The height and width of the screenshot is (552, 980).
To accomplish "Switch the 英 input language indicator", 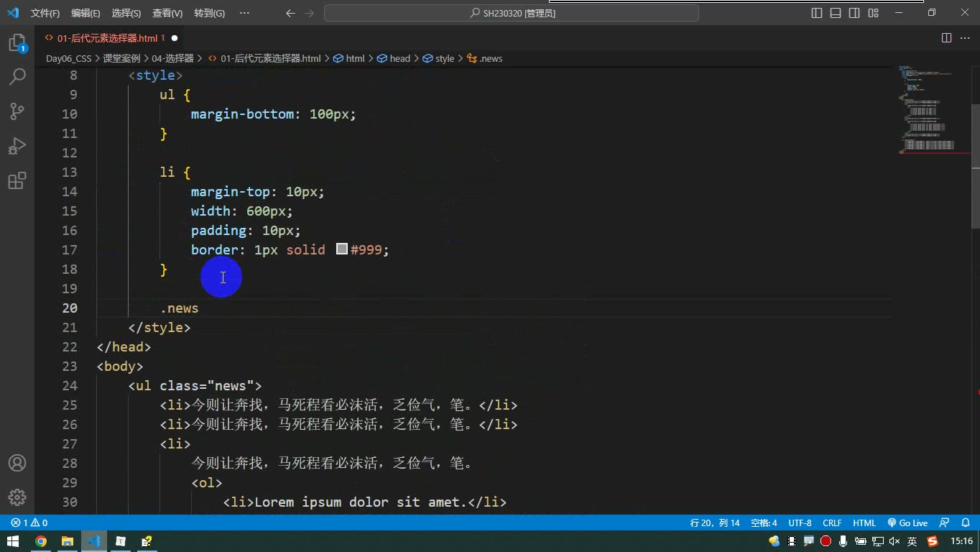I will (912, 541).
